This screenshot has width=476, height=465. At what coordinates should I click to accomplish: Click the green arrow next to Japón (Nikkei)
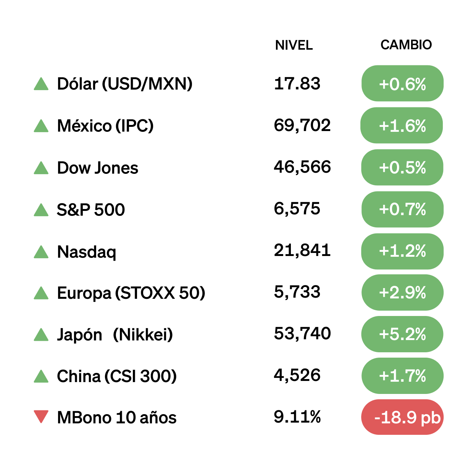click(41, 335)
